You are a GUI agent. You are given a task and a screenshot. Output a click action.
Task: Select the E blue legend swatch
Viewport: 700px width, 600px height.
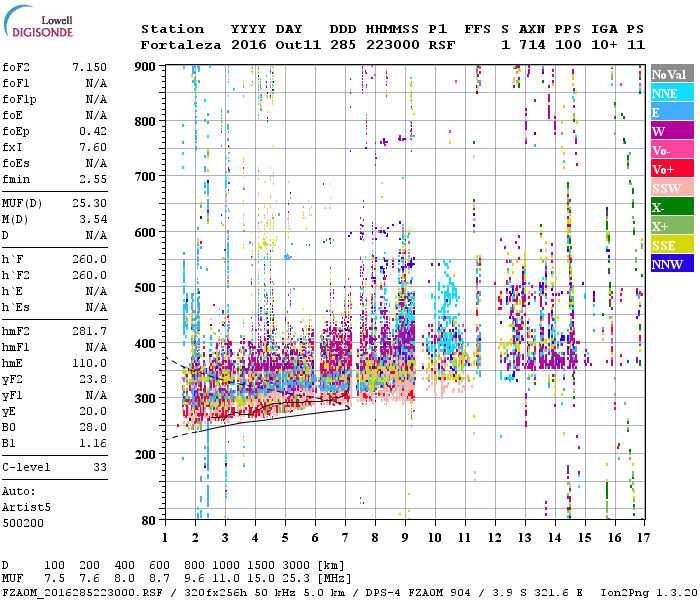(672, 112)
